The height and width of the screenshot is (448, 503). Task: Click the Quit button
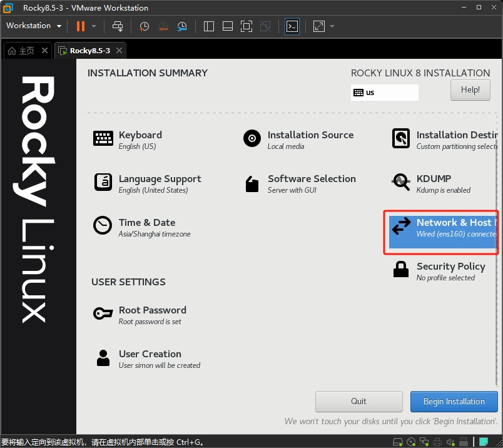click(358, 402)
